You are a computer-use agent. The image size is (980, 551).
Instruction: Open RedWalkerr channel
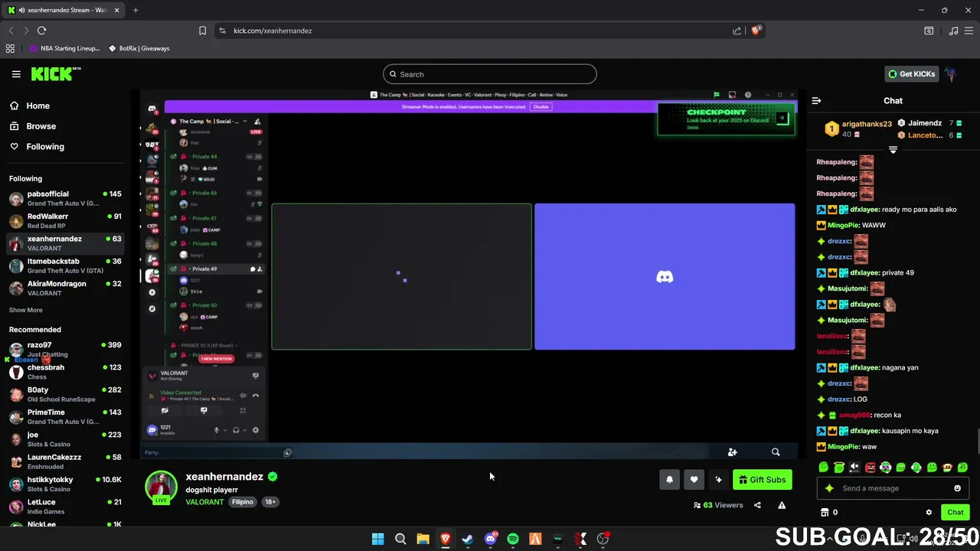click(x=64, y=221)
